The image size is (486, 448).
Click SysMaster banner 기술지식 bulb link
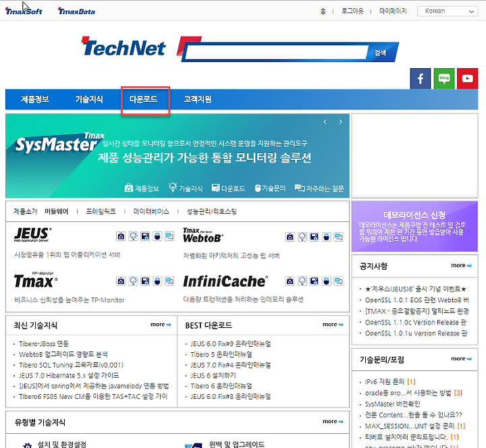pos(186,188)
